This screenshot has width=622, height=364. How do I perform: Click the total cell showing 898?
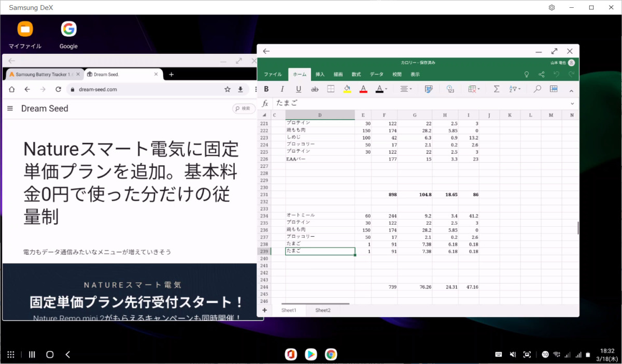pos(385,195)
